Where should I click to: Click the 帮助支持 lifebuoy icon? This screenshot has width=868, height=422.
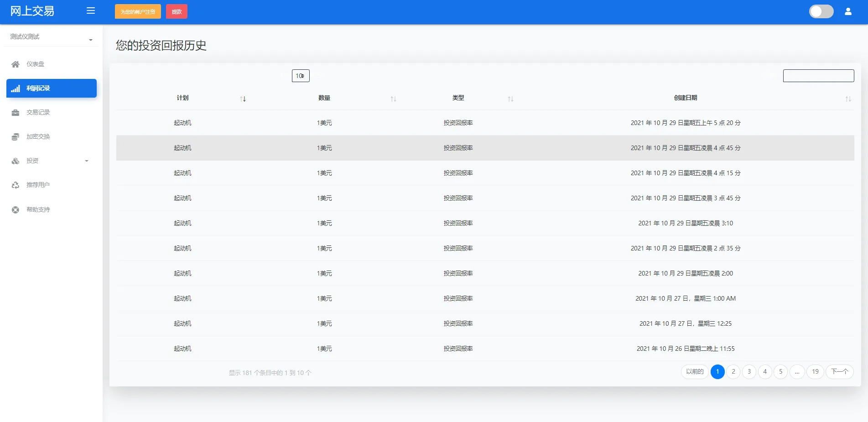[16, 210]
